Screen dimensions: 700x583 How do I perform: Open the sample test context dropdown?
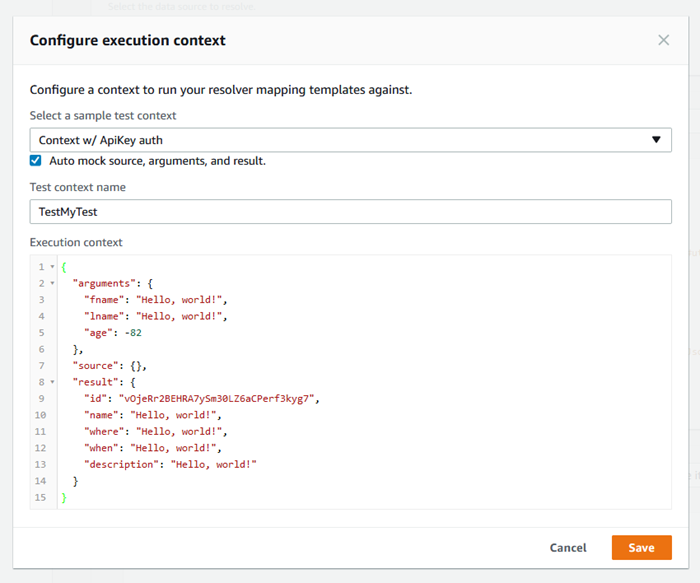(350, 140)
